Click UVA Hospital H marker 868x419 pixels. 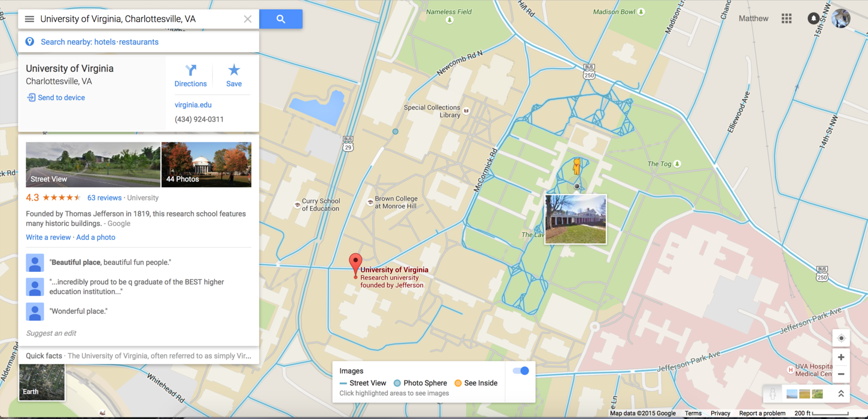[x=790, y=370]
